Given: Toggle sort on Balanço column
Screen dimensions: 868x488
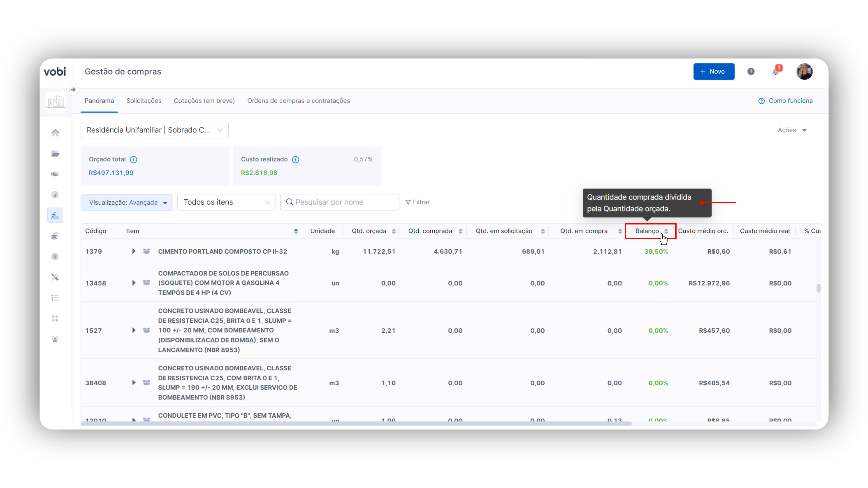Looking at the screenshot, I should coord(666,231).
